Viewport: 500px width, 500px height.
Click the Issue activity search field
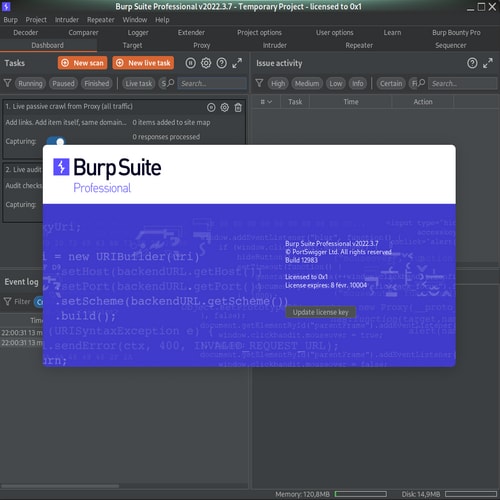coord(463,83)
